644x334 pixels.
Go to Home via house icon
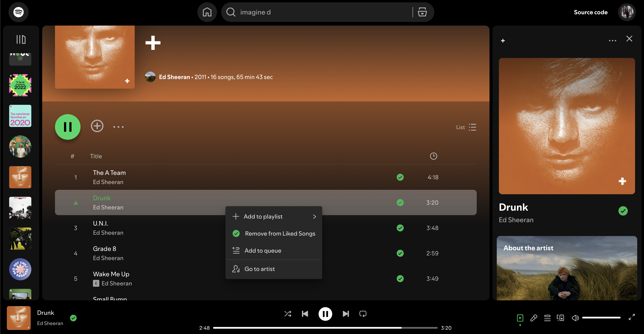[x=207, y=12]
